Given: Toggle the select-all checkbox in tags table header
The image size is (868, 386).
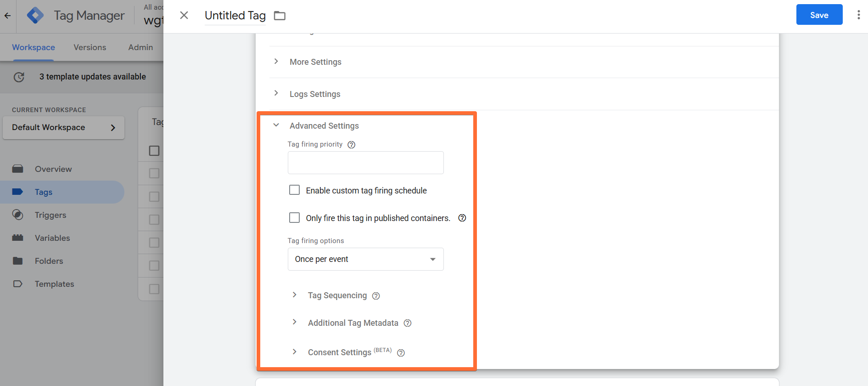Looking at the screenshot, I should (x=154, y=151).
